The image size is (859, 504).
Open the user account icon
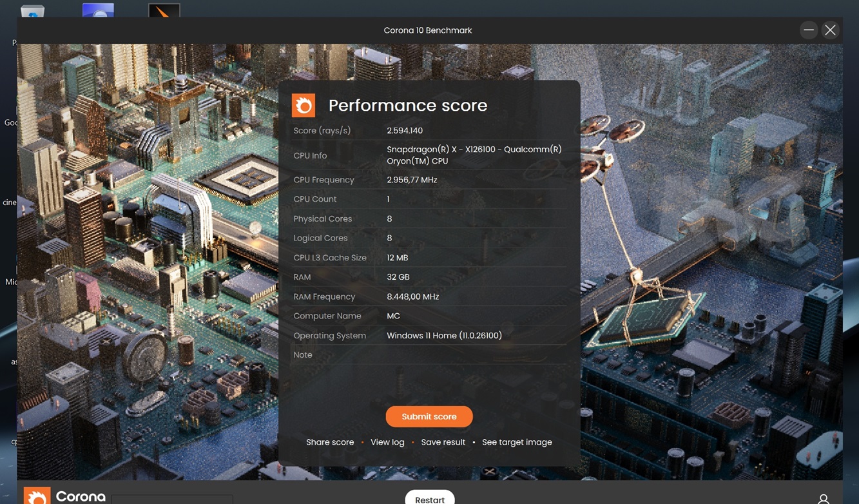(x=823, y=499)
